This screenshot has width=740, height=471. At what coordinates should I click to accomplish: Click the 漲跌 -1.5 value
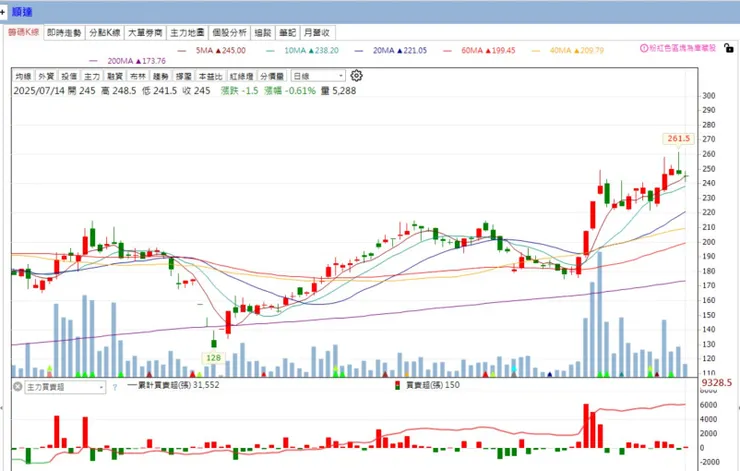pyautogui.click(x=239, y=91)
